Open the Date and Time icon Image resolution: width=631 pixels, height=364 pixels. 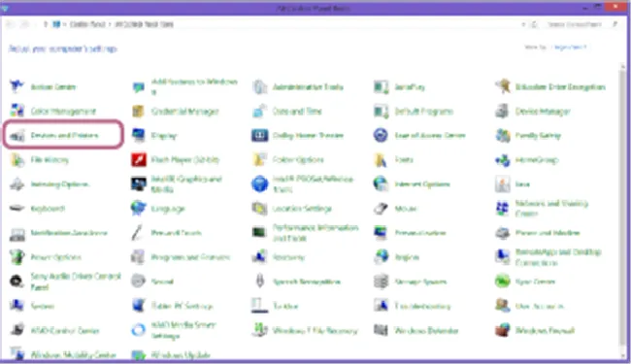pos(259,111)
